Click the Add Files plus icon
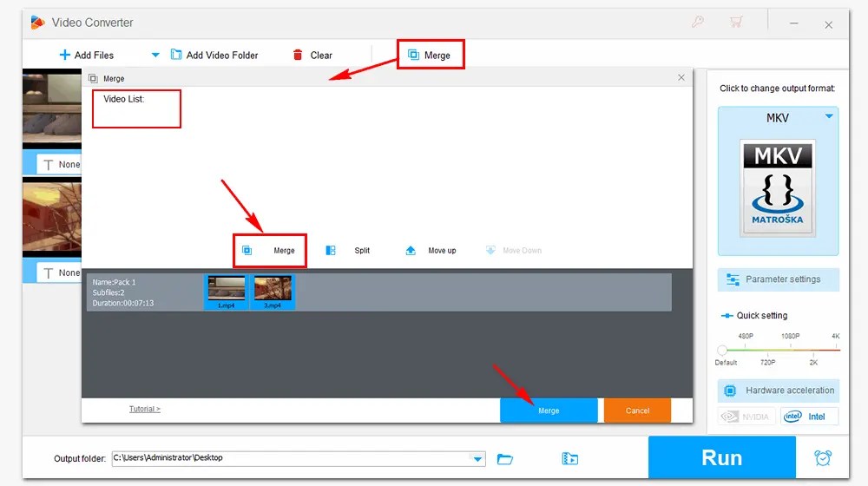This screenshot has height=486, width=868. pyautogui.click(x=65, y=55)
